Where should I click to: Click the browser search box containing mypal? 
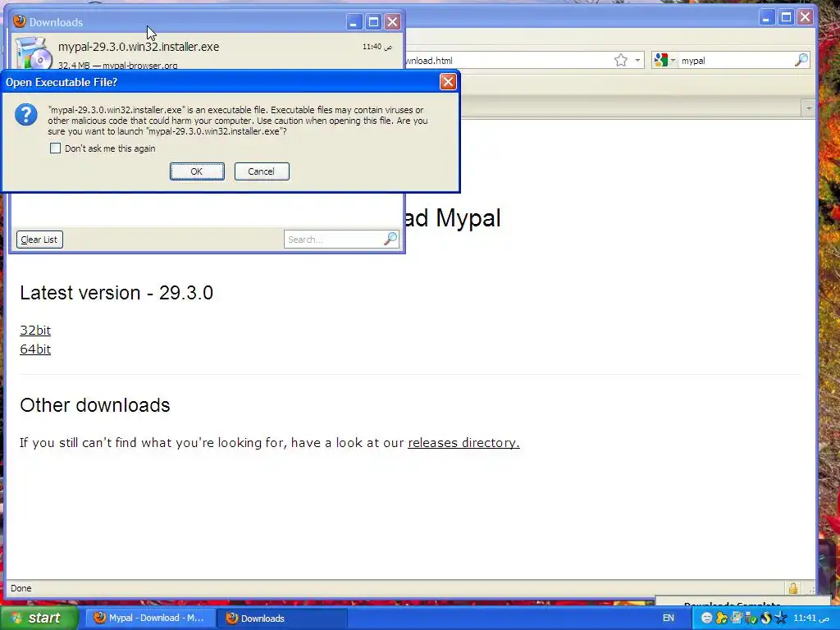coord(737,61)
